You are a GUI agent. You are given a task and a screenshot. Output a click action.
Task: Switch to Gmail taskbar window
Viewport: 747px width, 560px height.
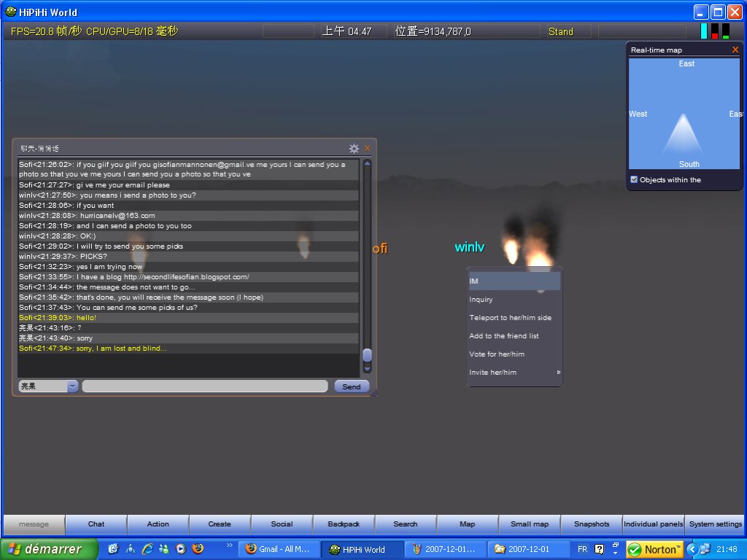[278, 549]
